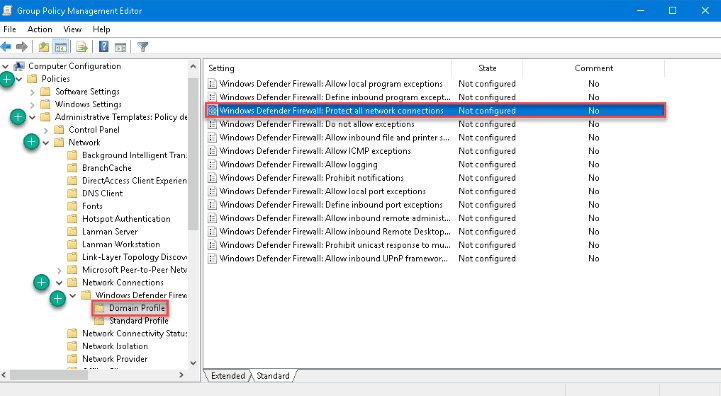Click policy icon for Allow inbound UPnP framework
Screen dimensions: 721x396
(212, 258)
